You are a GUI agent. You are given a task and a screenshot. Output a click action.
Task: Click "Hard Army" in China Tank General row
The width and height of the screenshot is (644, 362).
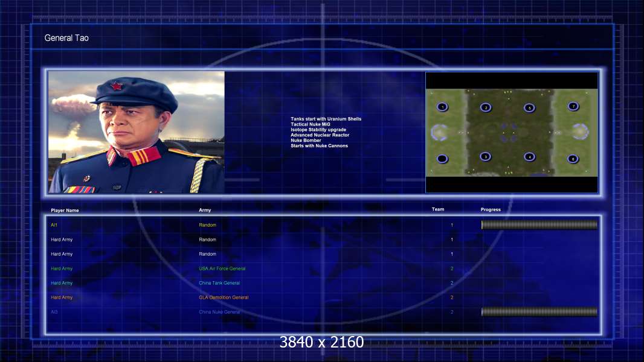pyautogui.click(x=62, y=283)
